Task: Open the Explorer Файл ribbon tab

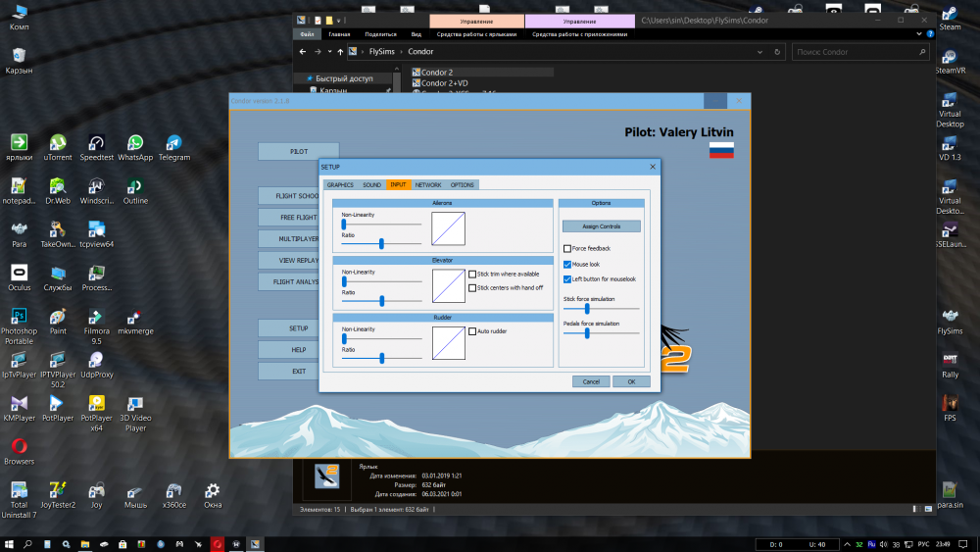Action: (x=307, y=34)
